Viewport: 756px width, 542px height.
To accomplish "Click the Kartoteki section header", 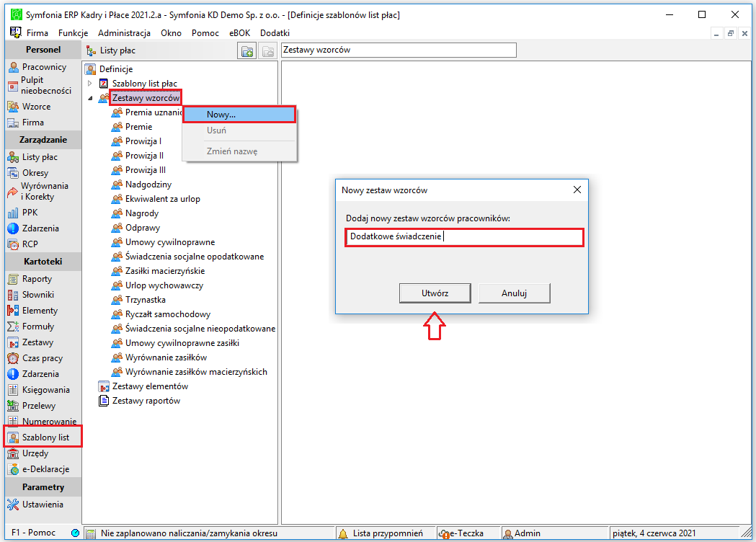I will 43,262.
